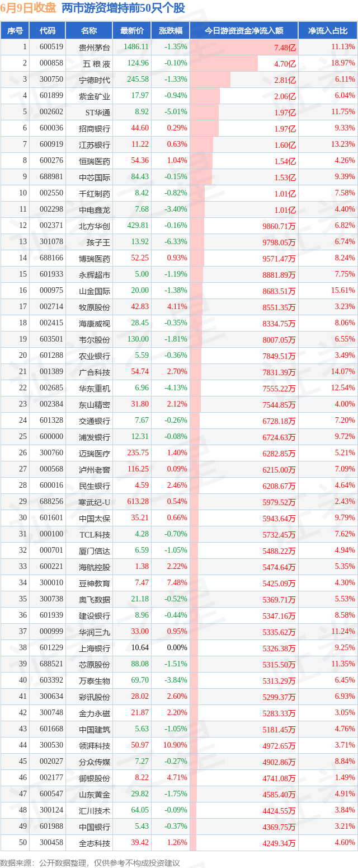358x868 pixels.
Task: Select stock name 贵州茅台
Action: (95, 48)
